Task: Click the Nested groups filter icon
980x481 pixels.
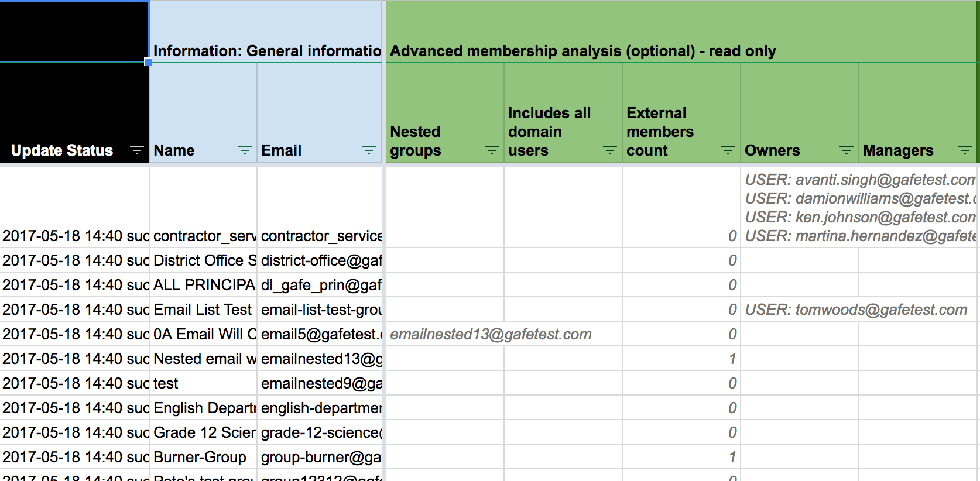Action: click(x=492, y=151)
